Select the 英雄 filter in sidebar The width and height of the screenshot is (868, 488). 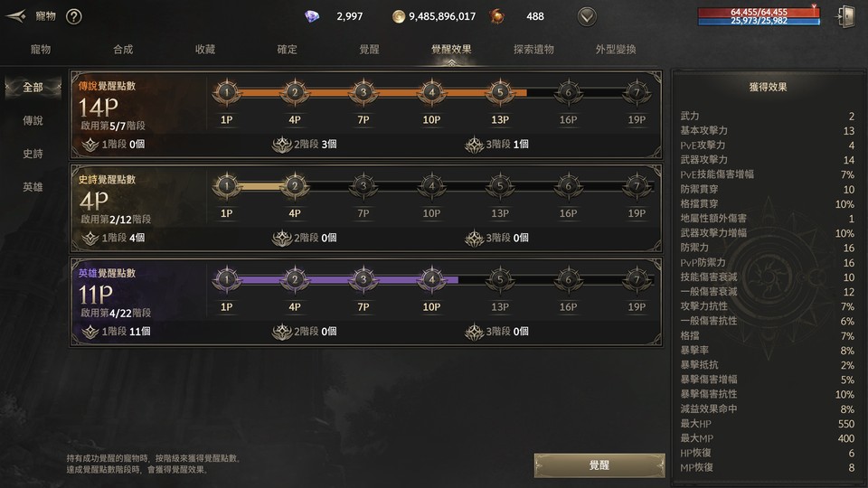33,187
